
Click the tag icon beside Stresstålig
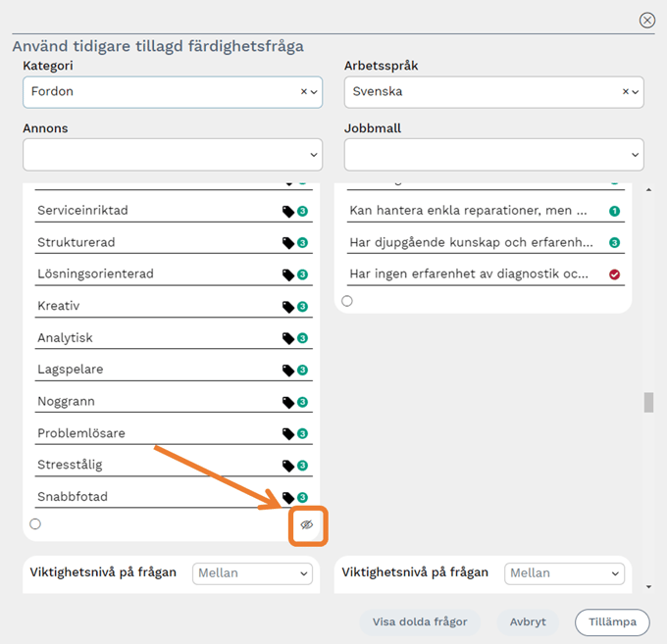pyautogui.click(x=288, y=466)
